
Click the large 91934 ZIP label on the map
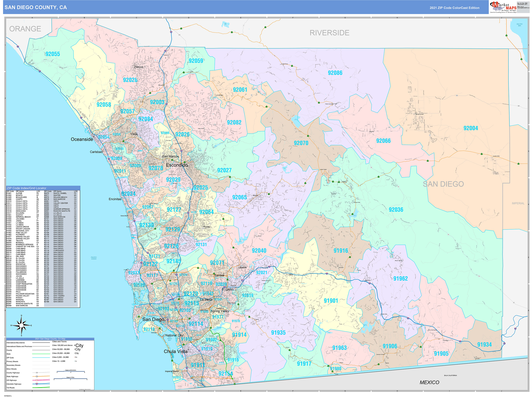click(x=484, y=345)
